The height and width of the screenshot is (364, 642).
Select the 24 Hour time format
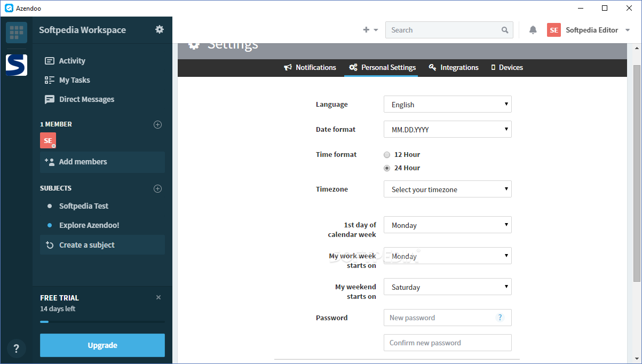coord(387,168)
